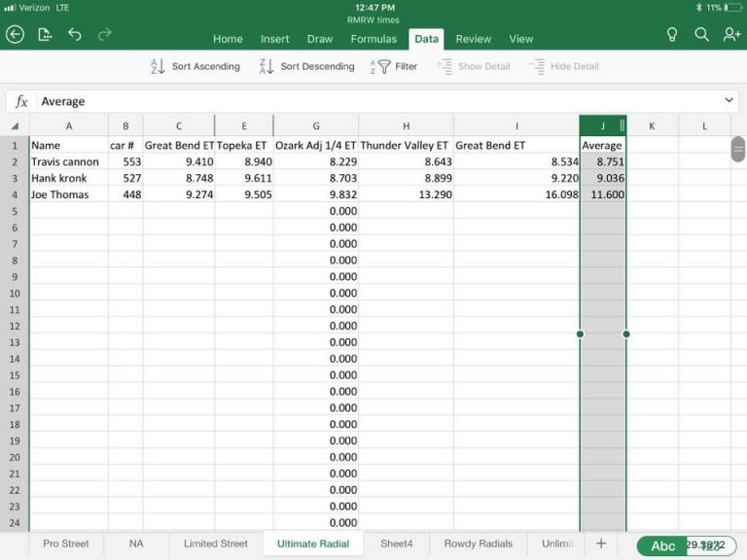Add a new sheet with plus button
Screen dimensions: 747x560
(601, 543)
